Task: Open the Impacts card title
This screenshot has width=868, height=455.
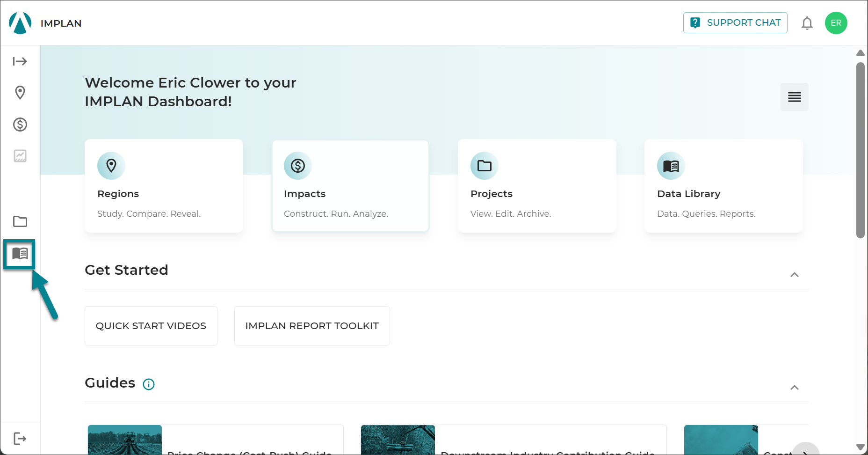Action: (305, 194)
